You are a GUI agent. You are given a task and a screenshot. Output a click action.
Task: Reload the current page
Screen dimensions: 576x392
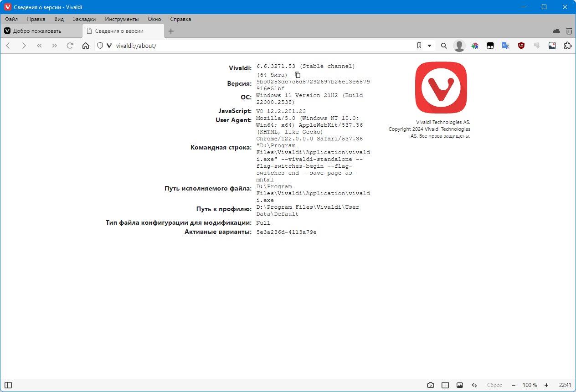pyautogui.click(x=70, y=46)
